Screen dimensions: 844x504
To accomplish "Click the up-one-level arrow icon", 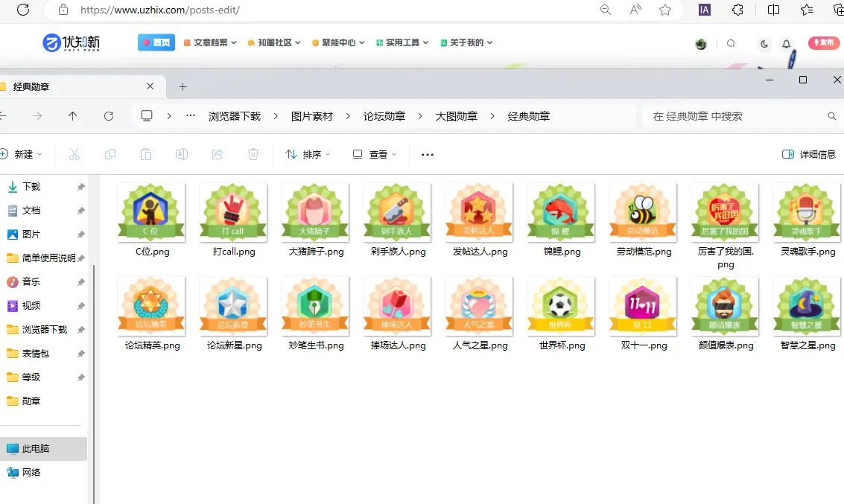I will coord(71,116).
